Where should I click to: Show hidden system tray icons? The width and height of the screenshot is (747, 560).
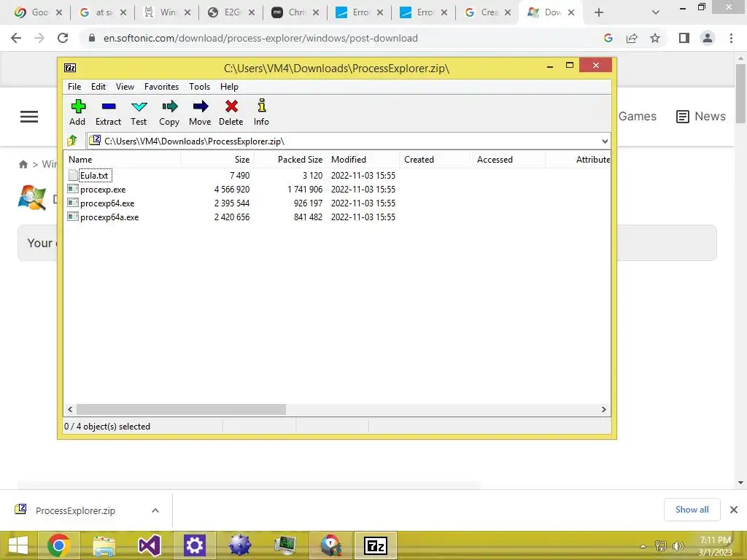pyautogui.click(x=643, y=546)
